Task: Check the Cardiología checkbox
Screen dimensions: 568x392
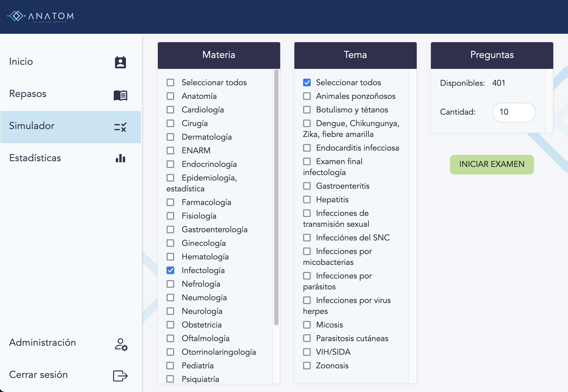Action: pyautogui.click(x=170, y=110)
